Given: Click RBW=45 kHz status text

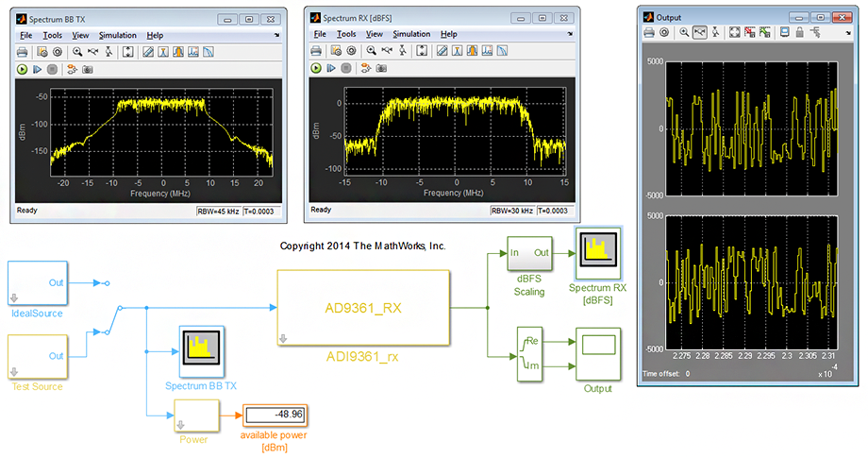Looking at the screenshot, I should pos(218,211).
